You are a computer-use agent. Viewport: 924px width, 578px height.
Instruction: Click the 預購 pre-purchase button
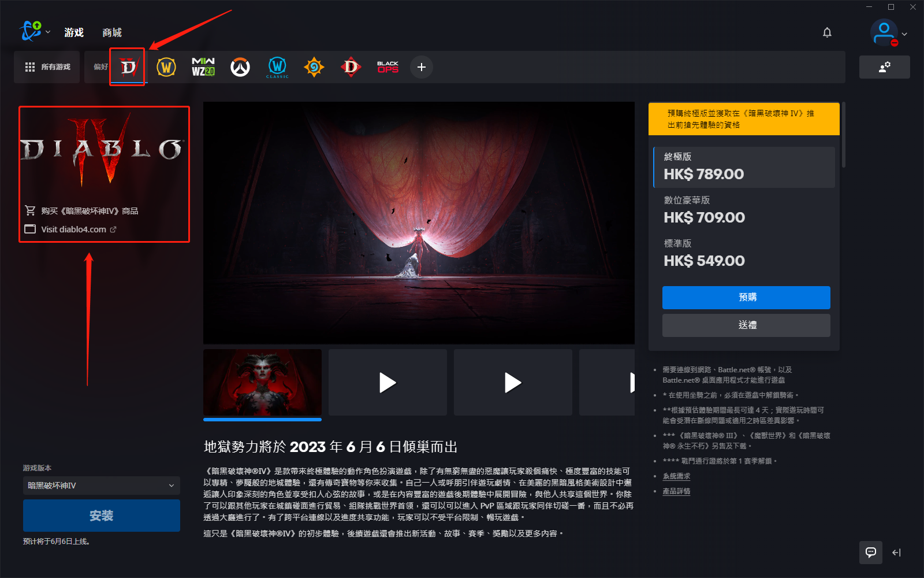tap(746, 297)
